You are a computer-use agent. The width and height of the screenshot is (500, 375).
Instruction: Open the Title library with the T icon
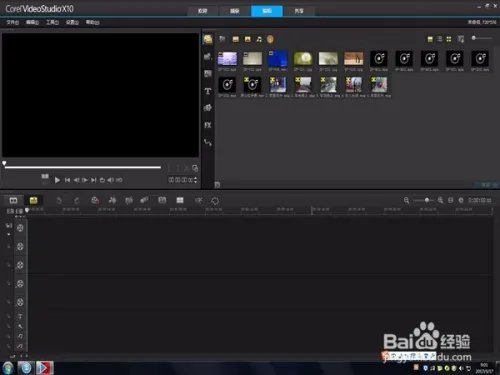208,91
